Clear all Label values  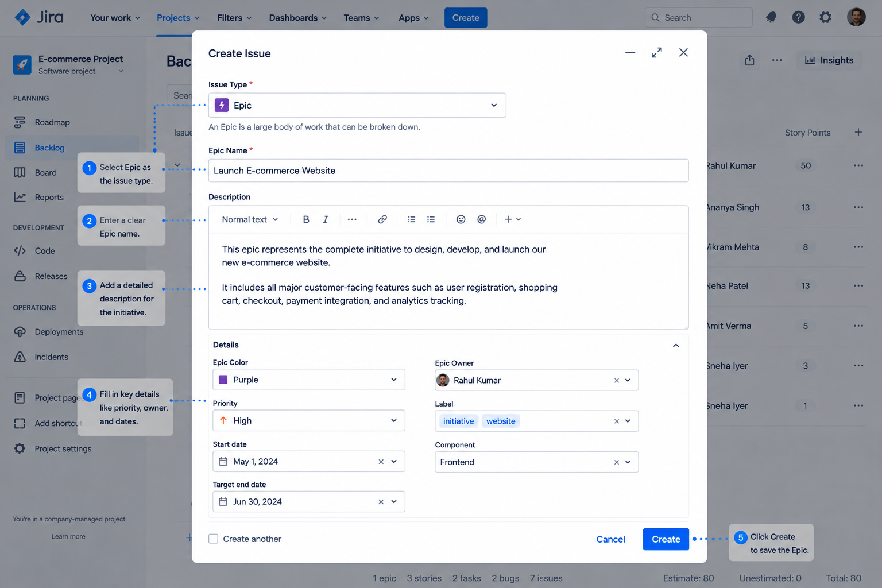617,421
